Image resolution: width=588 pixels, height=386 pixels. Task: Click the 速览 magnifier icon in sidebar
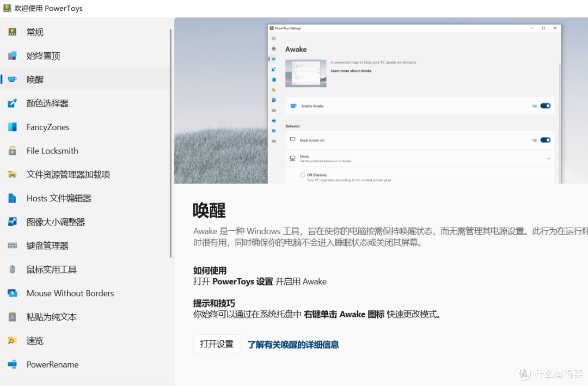pos(13,340)
